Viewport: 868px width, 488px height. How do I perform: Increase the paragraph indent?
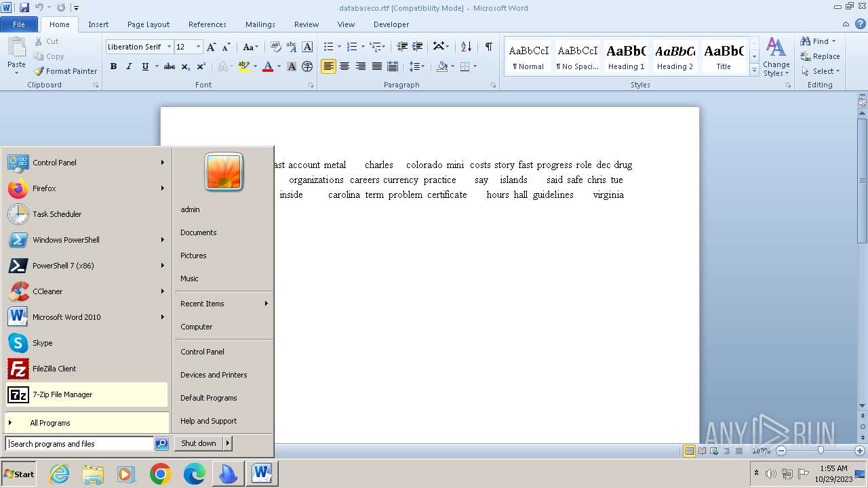pyautogui.click(x=418, y=47)
